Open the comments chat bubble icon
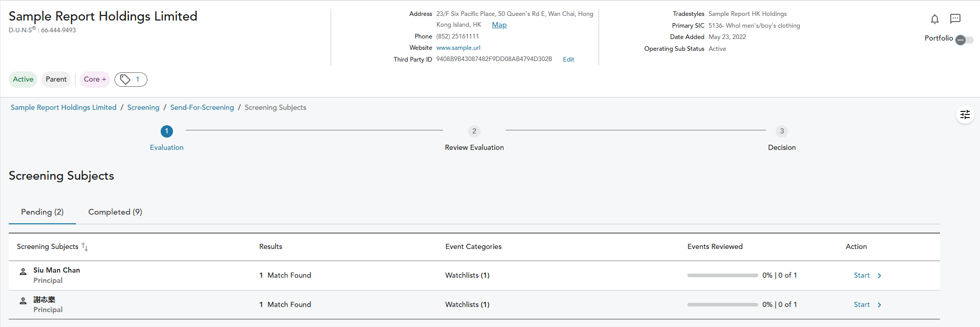The width and height of the screenshot is (980, 327). tap(955, 19)
